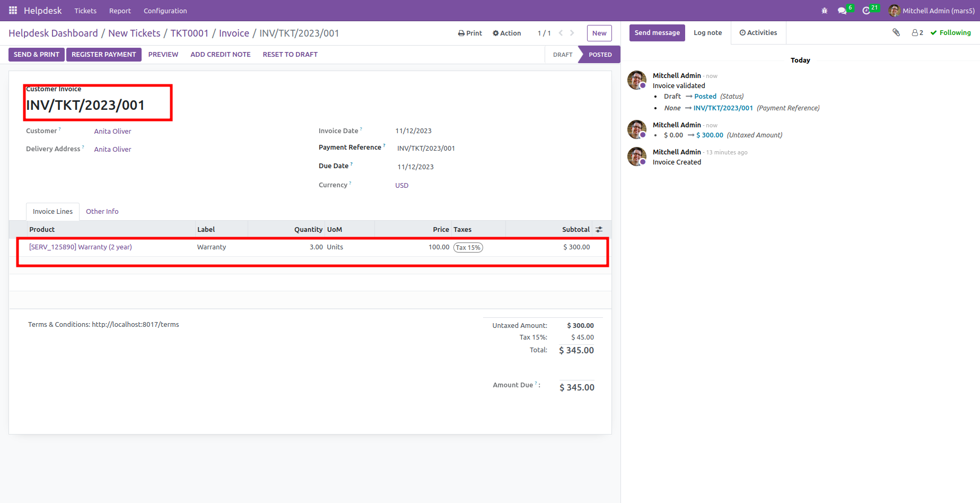Image resolution: width=980 pixels, height=503 pixels.
Task: Open the conversations chat icon
Action: [842, 11]
